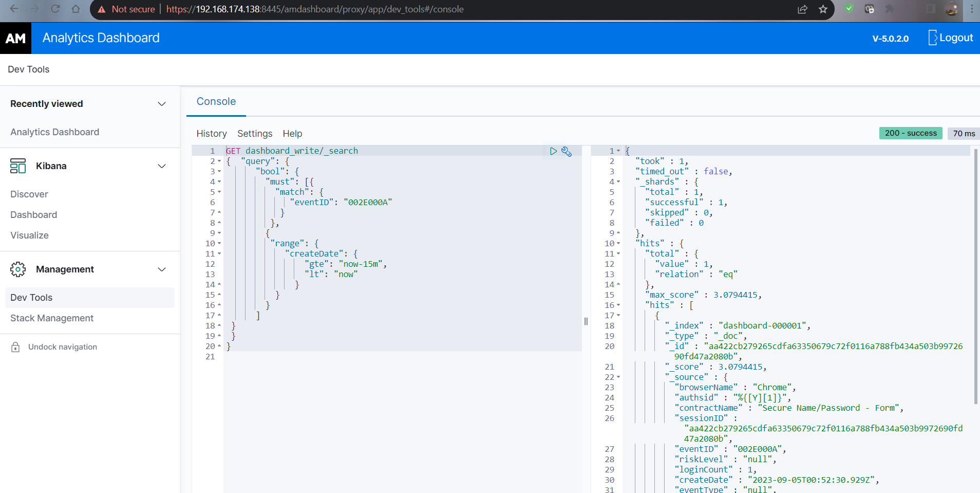
Task: Click the Management gear icon
Action: (x=18, y=269)
